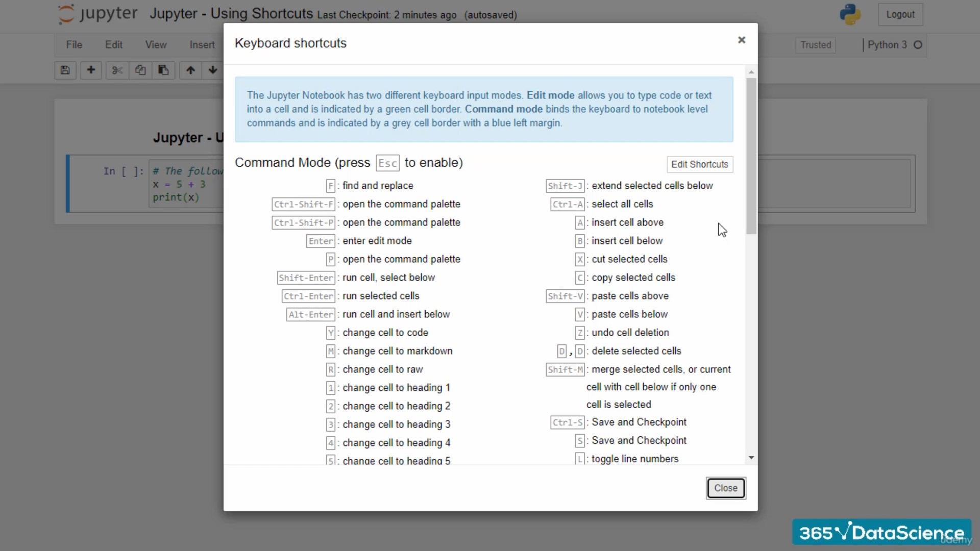
Task: Click 'select all cells' shortcut text
Action: point(622,204)
